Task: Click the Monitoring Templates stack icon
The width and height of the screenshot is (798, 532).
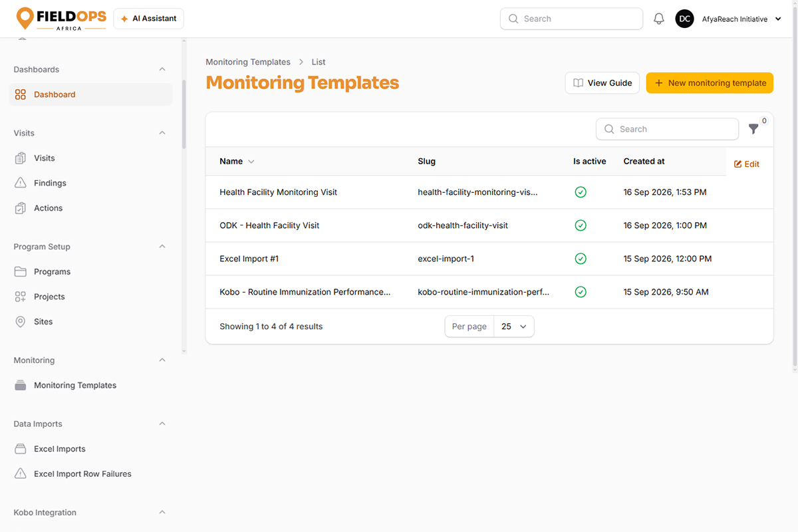Action: 21,386
